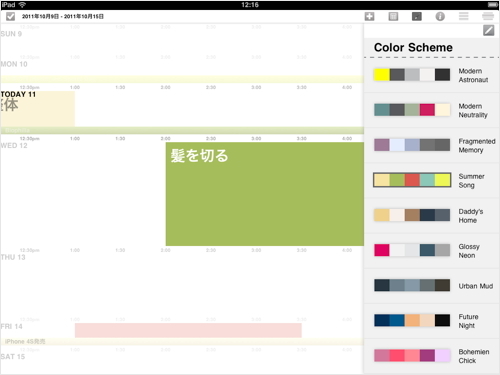500x375 pixels.
Task: Tap the TODAY 11 day label
Action: 18,94
